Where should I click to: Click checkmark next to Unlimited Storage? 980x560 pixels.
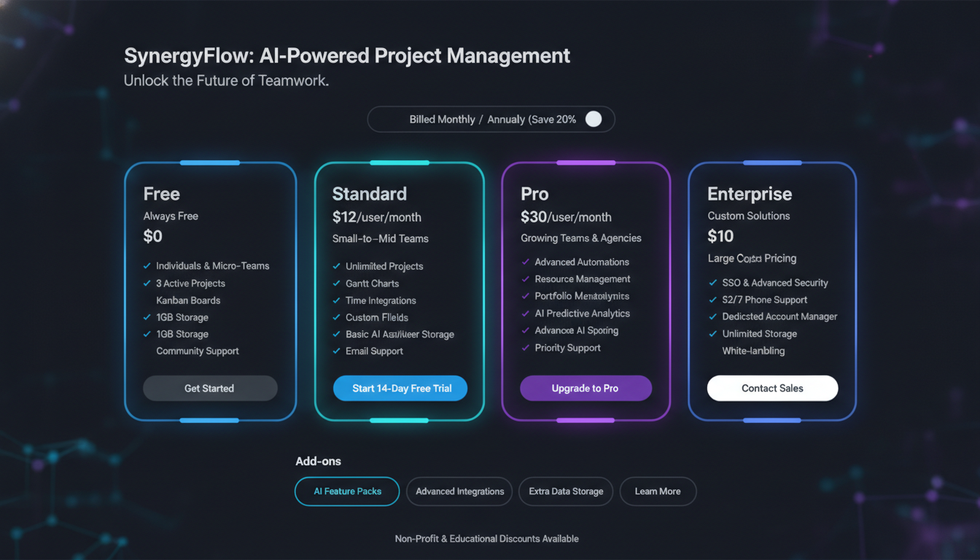(713, 333)
